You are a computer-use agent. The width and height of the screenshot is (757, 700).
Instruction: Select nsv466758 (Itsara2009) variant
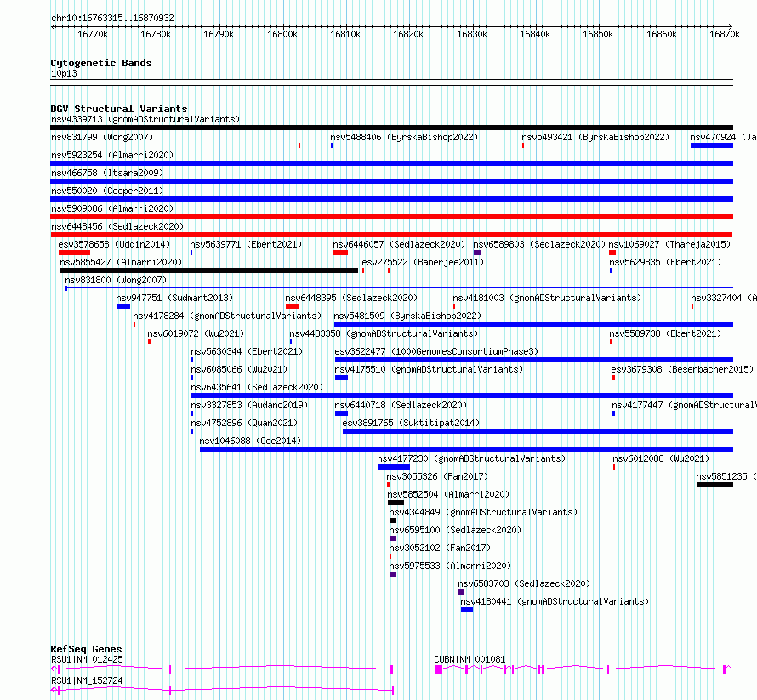tap(107, 173)
